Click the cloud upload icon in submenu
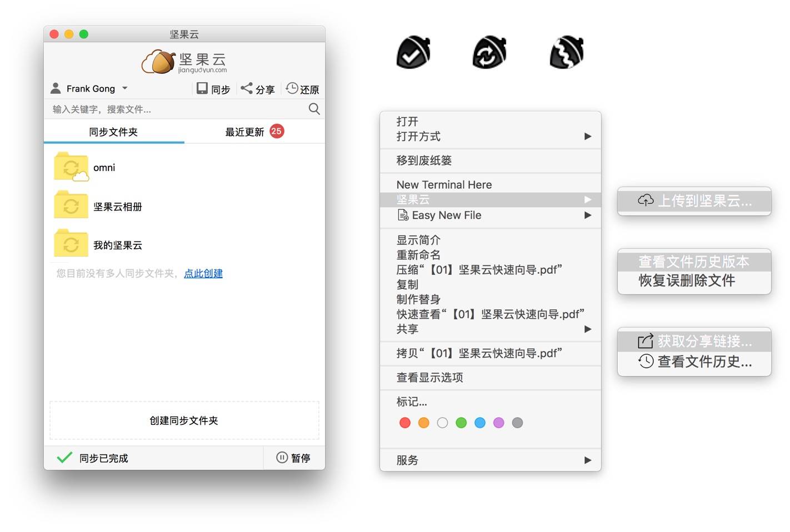Screen dimensions: 790x532 [646, 200]
